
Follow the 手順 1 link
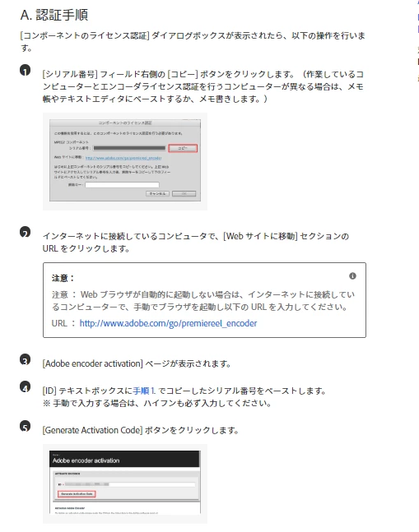pyautogui.click(x=144, y=391)
